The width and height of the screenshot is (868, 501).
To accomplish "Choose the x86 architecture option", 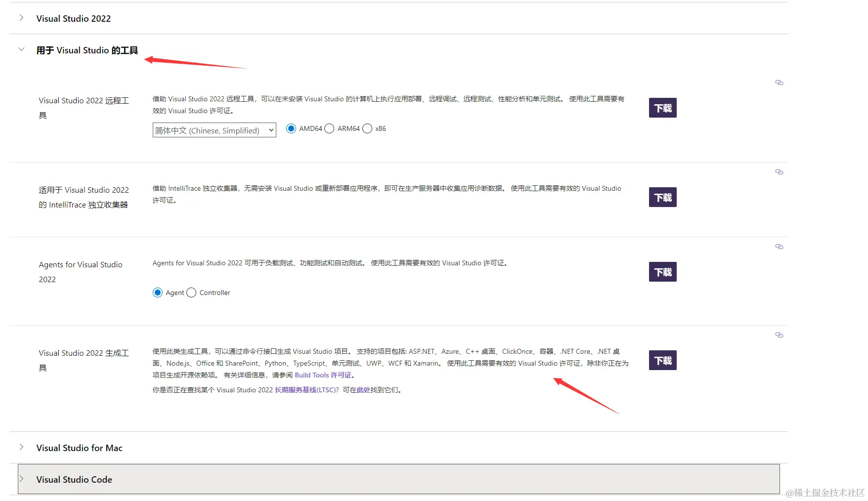I will pyautogui.click(x=367, y=128).
